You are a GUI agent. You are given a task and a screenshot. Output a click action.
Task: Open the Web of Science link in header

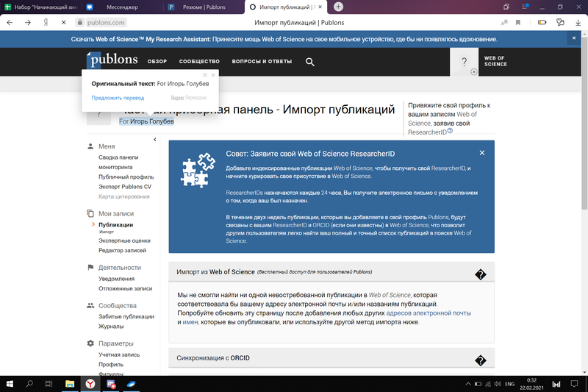pyautogui.click(x=495, y=61)
